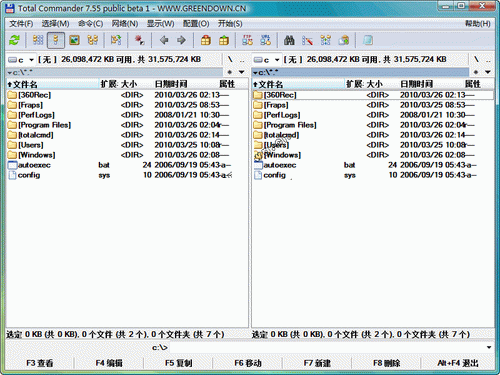Screen dimensions: 500x375
Task: Click the F5 复制 button
Action: [x=178, y=363]
